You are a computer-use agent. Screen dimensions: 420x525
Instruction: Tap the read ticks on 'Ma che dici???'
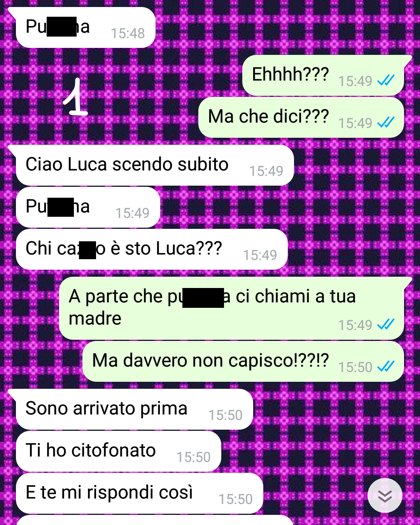point(386,122)
